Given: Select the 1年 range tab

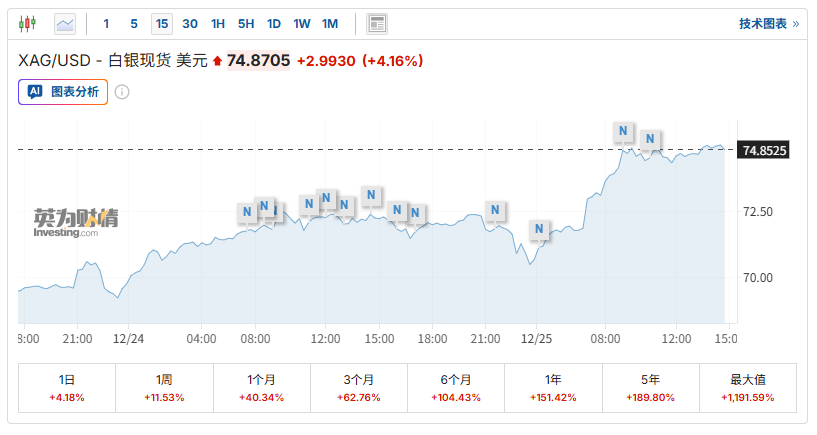Looking at the screenshot, I should 553,388.
